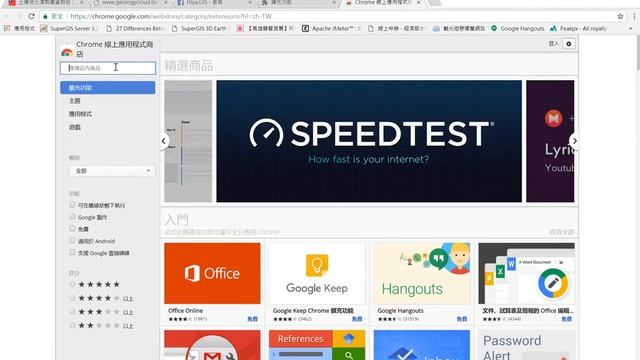Click the secure padlock in address bar
The image size is (640, 360).
pyautogui.click(x=45, y=16)
